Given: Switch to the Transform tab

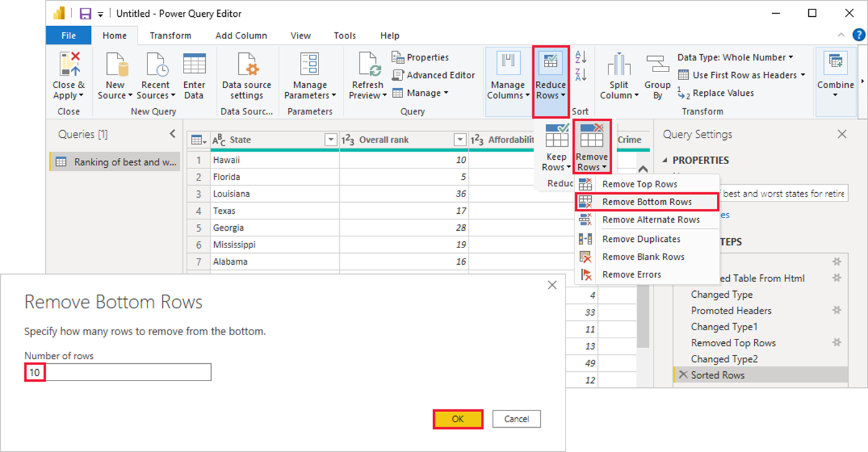Looking at the screenshot, I should (x=170, y=35).
